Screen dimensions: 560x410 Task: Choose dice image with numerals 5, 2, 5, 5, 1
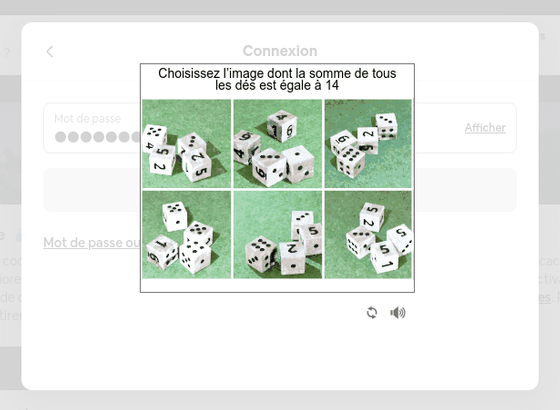(368, 235)
